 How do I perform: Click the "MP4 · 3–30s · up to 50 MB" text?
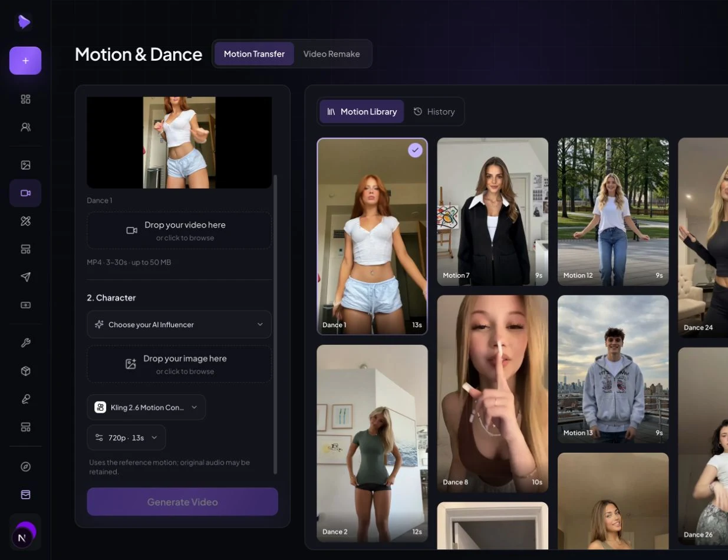coord(129,262)
